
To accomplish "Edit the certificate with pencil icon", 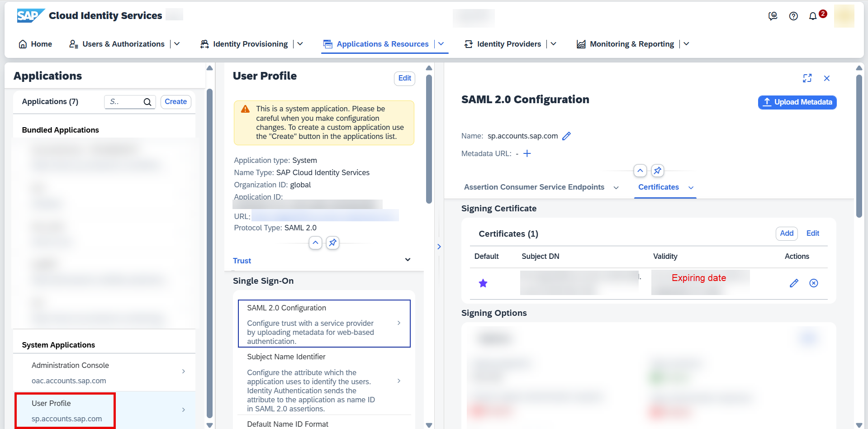I will point(794,283).
